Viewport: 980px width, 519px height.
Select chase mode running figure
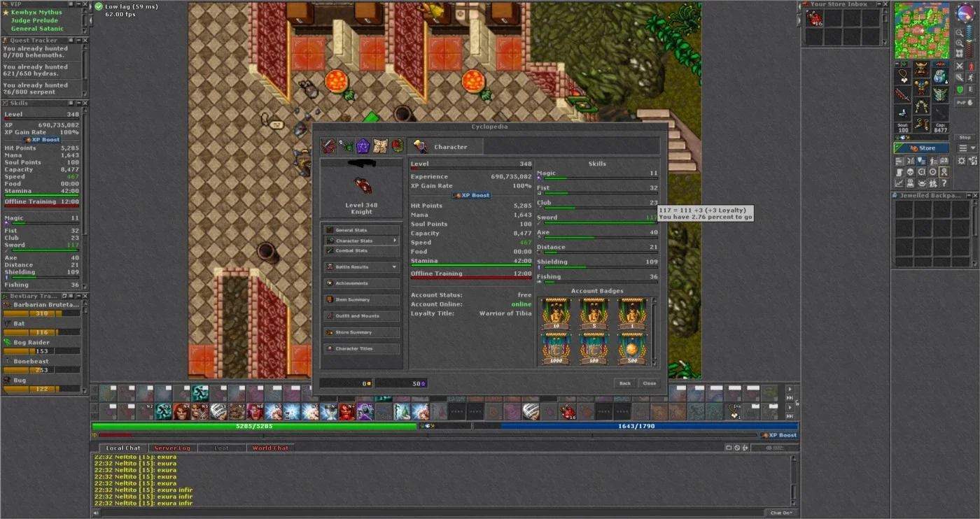971,77
